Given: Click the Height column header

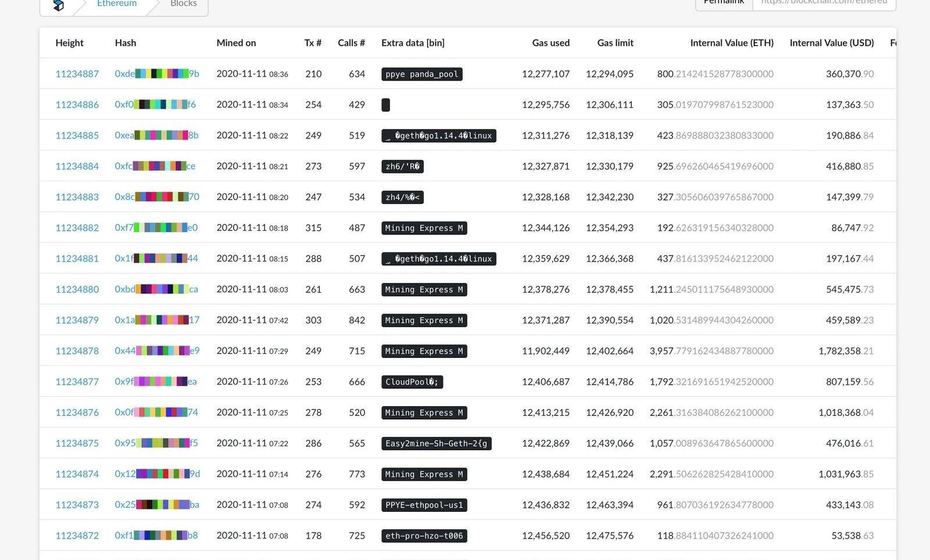Looking at the screenshot, I should coord(69,43).
